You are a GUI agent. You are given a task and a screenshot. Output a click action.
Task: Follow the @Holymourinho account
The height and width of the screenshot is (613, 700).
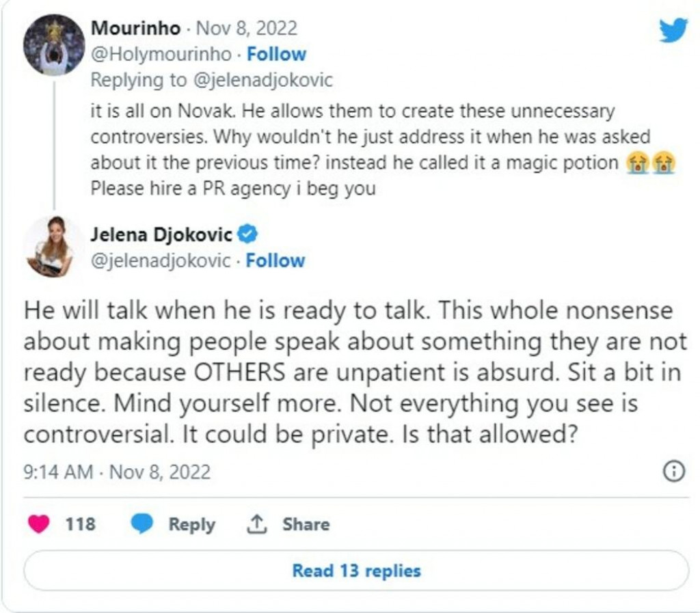point(276,54)
